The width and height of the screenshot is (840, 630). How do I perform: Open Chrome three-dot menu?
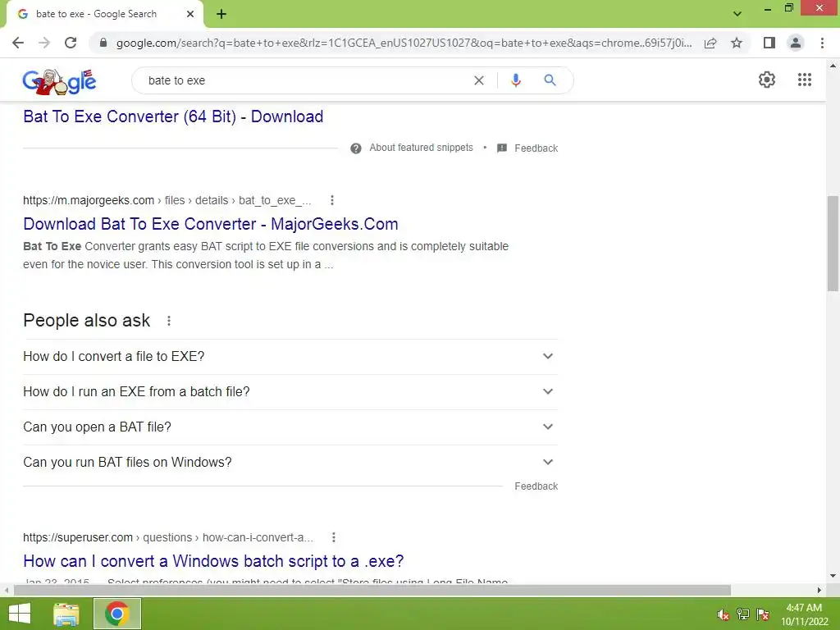[x=822, y=43]
